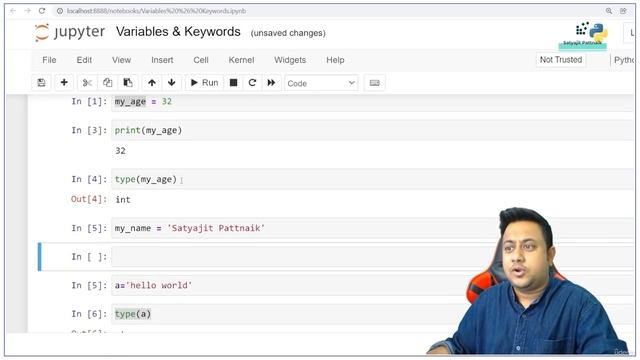
Task: Open the File menu
Action: click(49, 60)
